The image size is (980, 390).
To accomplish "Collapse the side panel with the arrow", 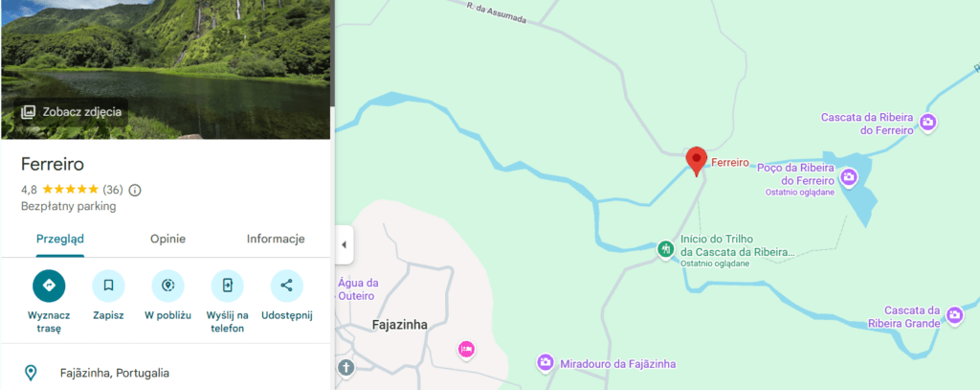I will [343, 244].
